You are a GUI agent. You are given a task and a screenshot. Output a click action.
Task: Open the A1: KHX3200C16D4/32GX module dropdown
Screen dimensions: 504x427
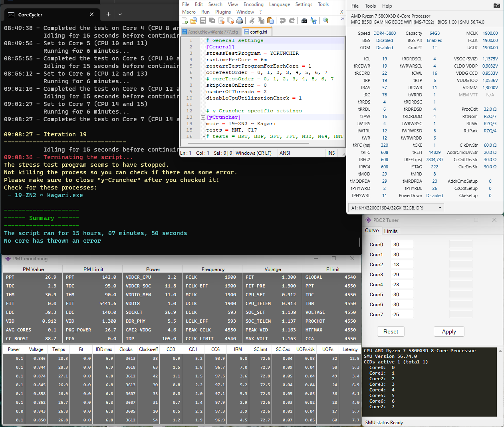[x=396, y=208]
